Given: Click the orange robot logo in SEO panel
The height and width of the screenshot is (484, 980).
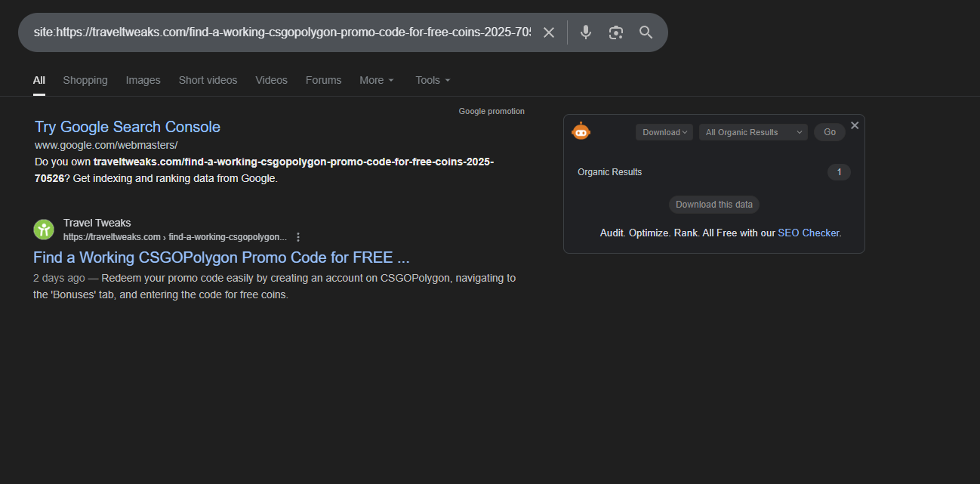Looking at the screenshot, I should (x=581, y=131).
